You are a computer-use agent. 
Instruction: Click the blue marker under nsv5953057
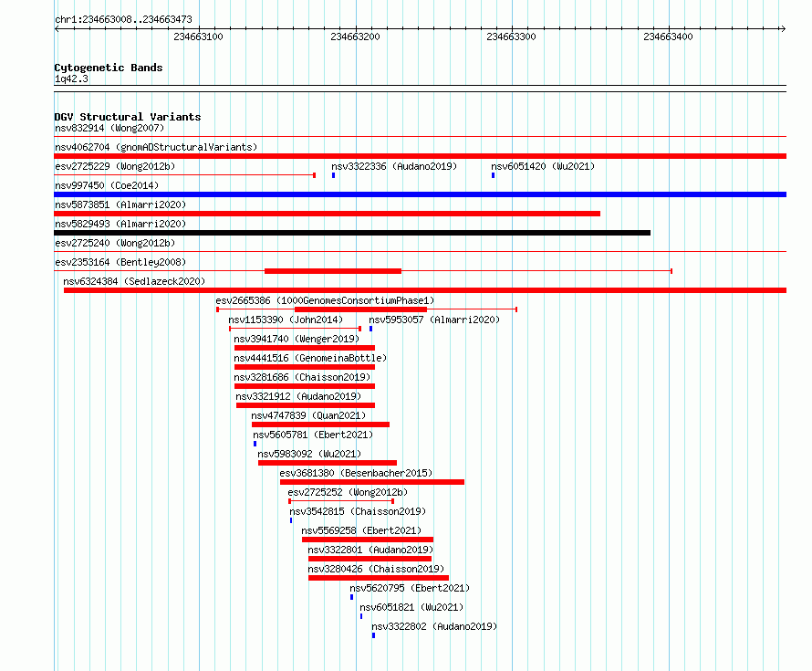point(370,329)
